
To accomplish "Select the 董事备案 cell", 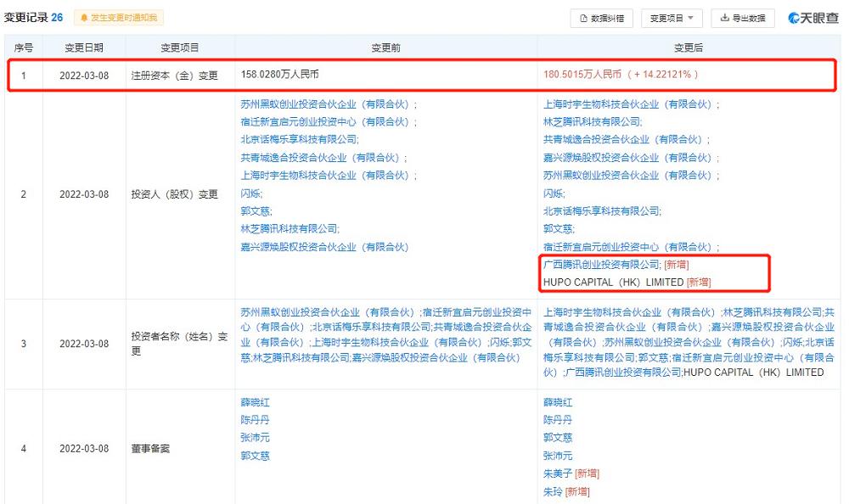I will tap(150, 449).
